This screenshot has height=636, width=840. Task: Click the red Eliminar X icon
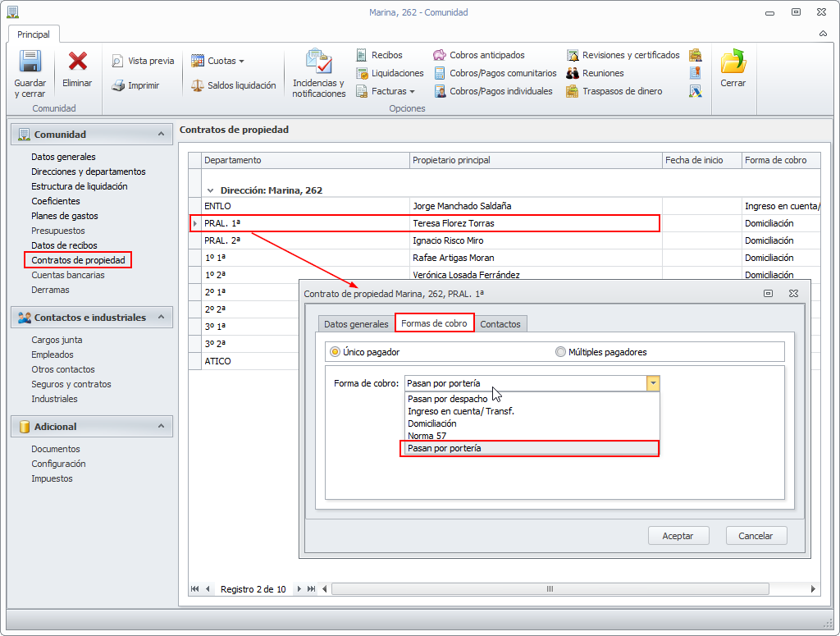click(x=78, y=61)
